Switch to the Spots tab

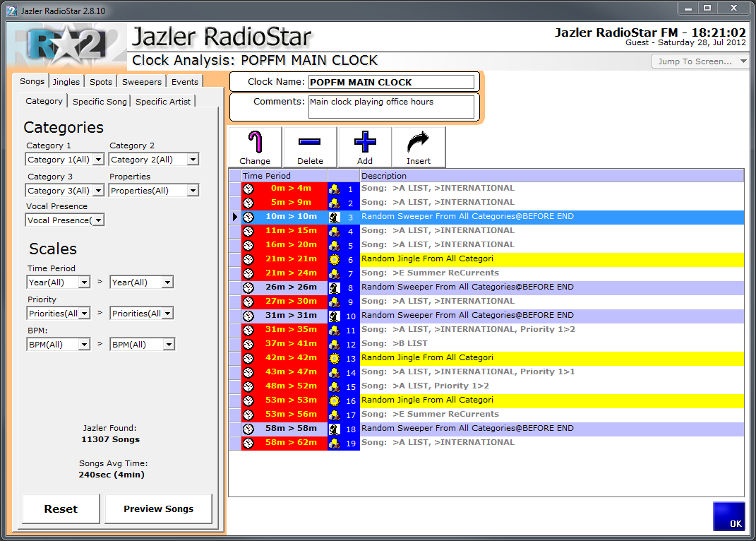pyautogui.click(x=101, y=81)
